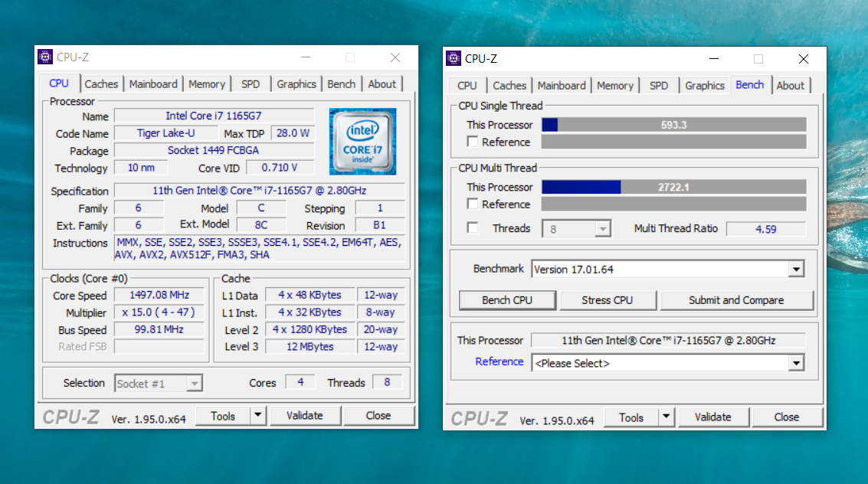868x484 pixels.
Task: Click Submit and Compare button
Action: [x=736, y=299]
